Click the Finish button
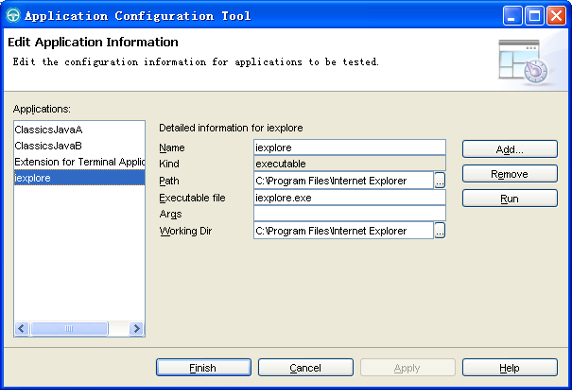Viewport: 572px width, 390px height. [204, 367]
